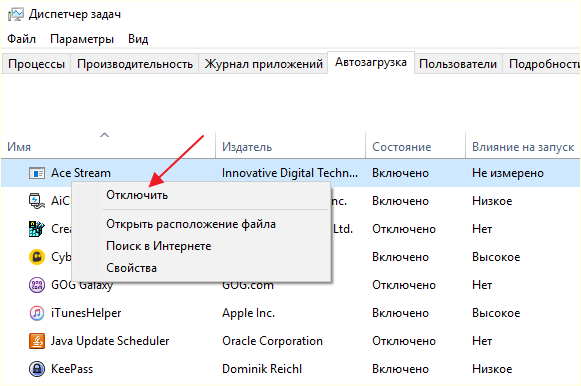This screenshot has width=581, height=386.
Task: Click the purple GOG Galaxy icon
Action: 37,285
